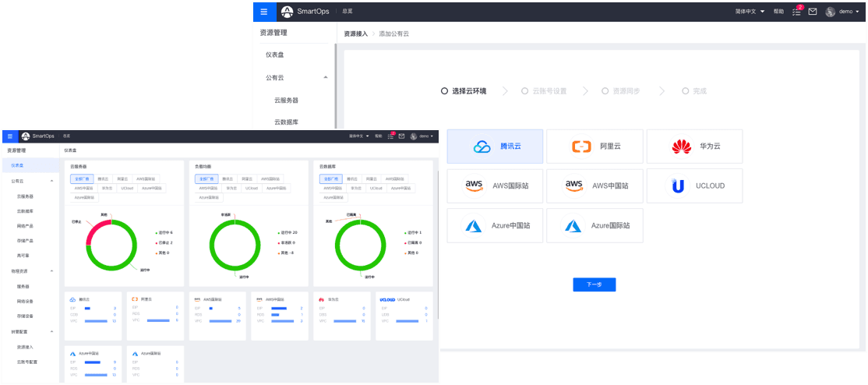Collapse the 物理资源 sidebar section in the dashboard

click(51, 270)
